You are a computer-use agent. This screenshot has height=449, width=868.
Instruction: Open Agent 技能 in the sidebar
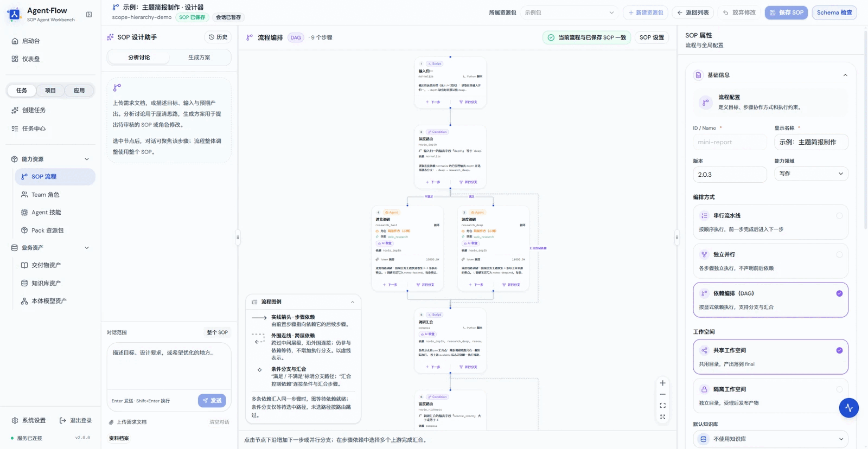pos(55,213)
